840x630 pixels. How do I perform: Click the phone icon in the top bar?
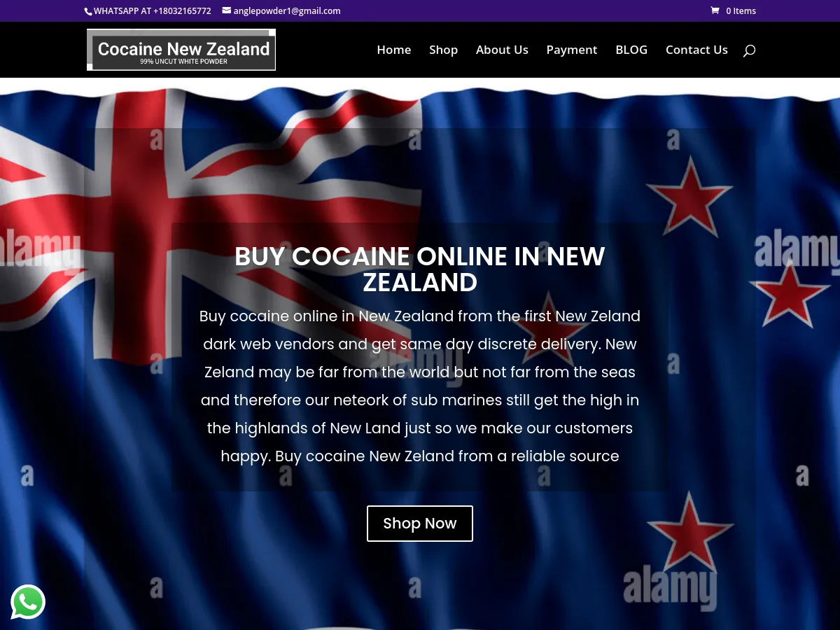[x=88, y=11]
